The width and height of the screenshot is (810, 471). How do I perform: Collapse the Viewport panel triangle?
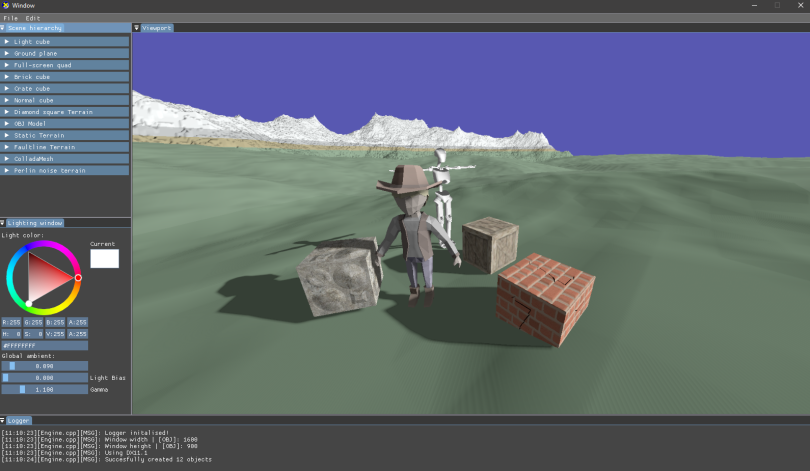pos(137,28)
